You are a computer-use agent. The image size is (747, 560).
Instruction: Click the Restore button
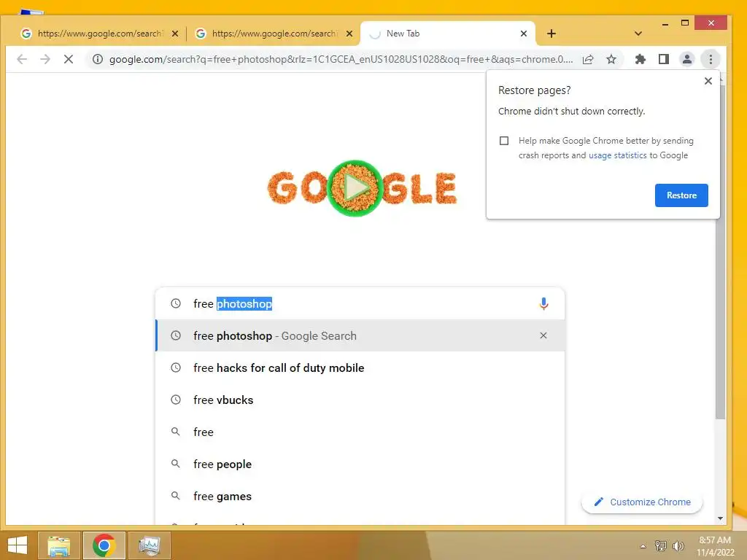point(681,195)
